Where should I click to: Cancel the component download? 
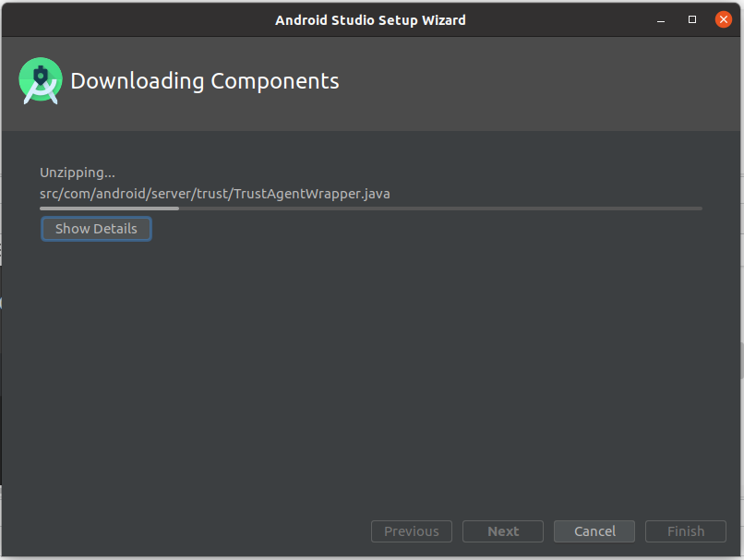(x=594, y=531)
